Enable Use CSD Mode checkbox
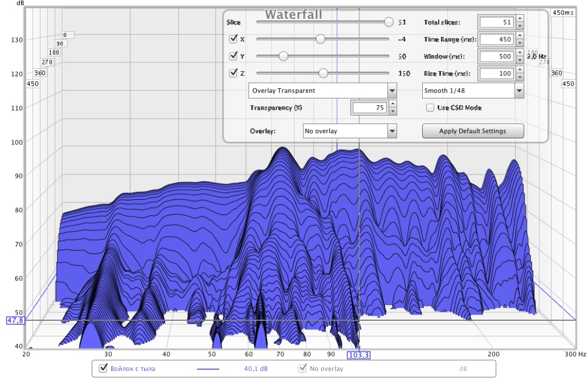Image resolution: width=588 pixels, height=378 pixels. pyautogui.click(x=430, y=108)
